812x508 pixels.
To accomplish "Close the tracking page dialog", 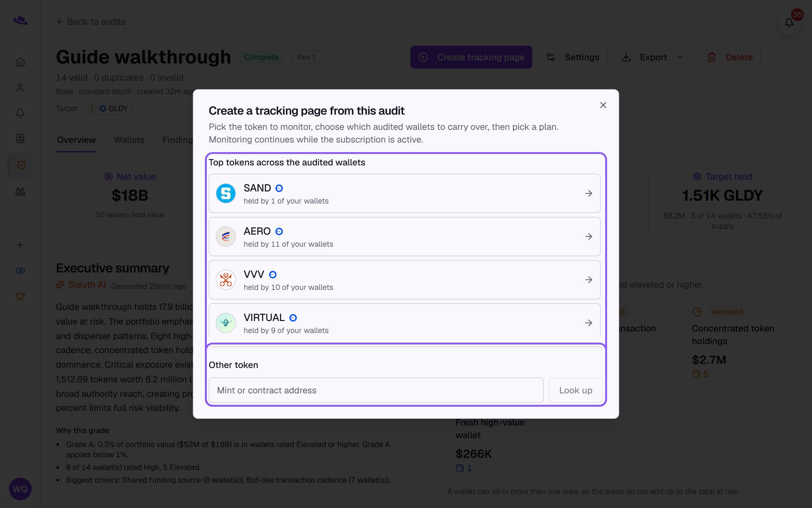I will tap(603, 105).
